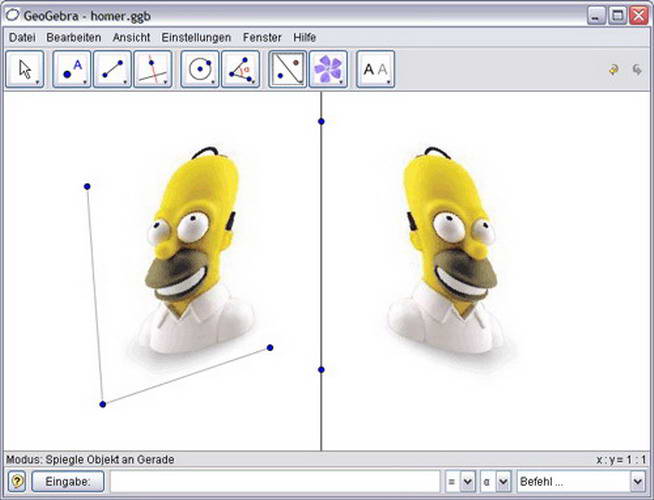Click the 'x : y = 1 : 1' ratio text
654x500 pixels.
pyautogui.click(x=621, y=460)
